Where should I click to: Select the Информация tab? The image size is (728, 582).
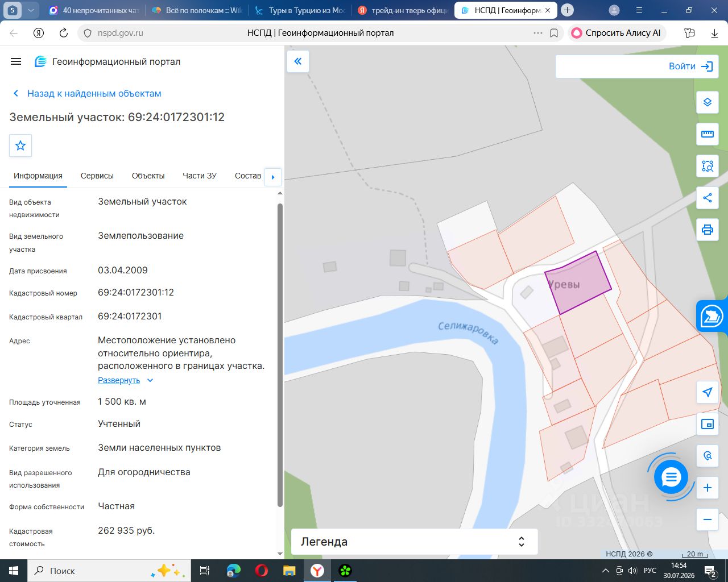(38, 176)
